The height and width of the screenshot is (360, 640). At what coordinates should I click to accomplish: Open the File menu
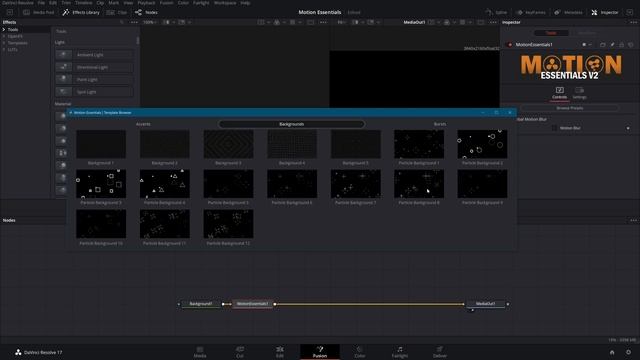coord(41,3)
